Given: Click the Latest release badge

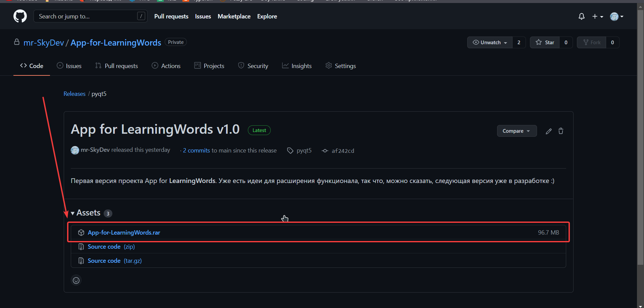Looking at the screenshot, I should tap(259, 130).
